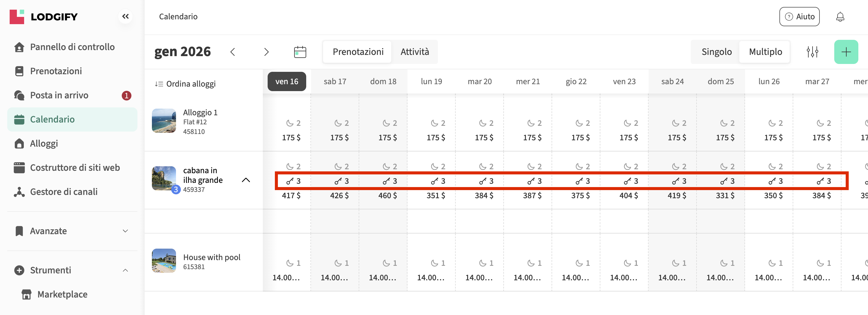Open Gestore di canali from sidebar
Viewport: 868px width, 315px height.
click(64, 192)
